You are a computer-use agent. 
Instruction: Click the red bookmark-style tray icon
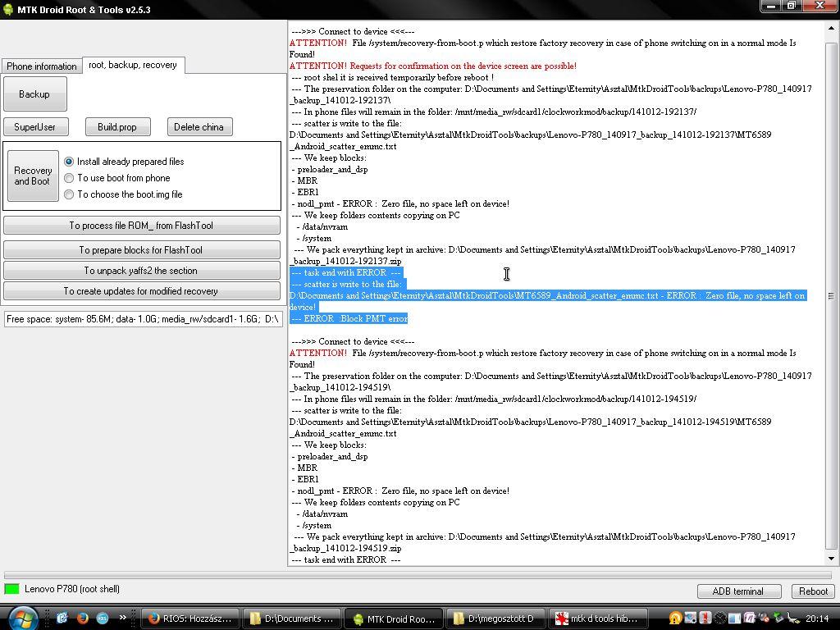coord(705,619)
